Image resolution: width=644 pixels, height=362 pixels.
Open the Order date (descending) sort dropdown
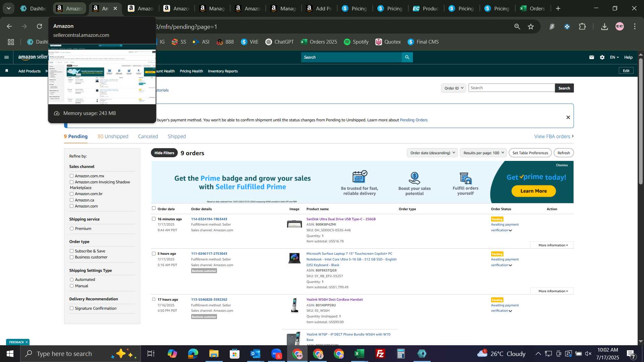[432, 153]
